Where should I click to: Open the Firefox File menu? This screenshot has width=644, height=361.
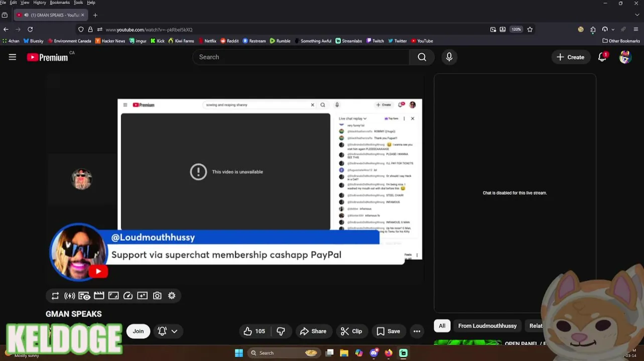coord(3,3)
